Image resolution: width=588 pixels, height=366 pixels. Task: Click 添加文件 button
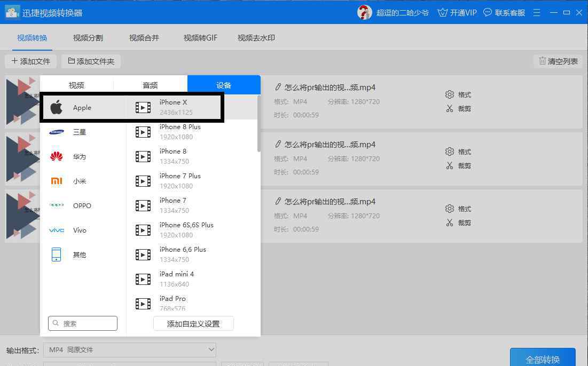(x=31, y=61)
